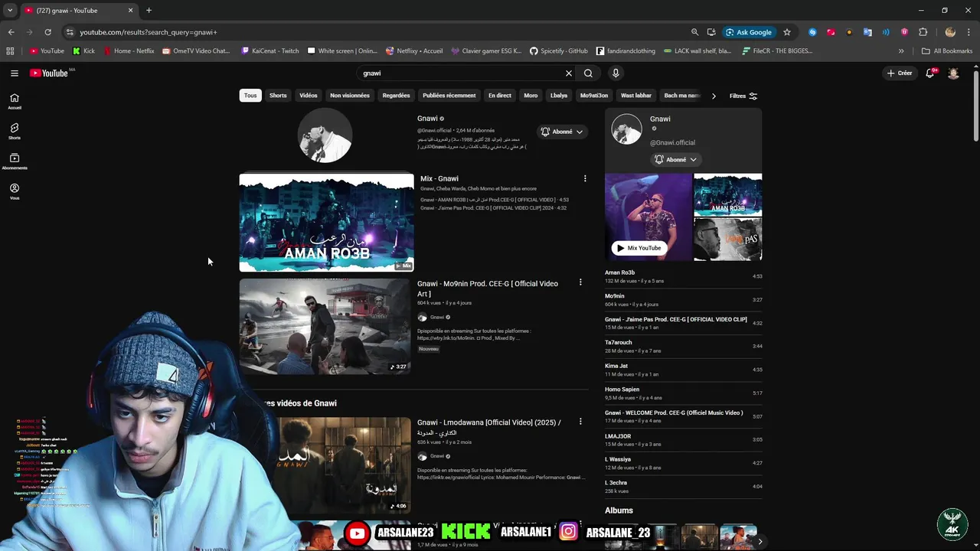This screenshot has width=980, height=551.
Task: Open the Mo9nin Official Video Art title
Action: (488, 289)
